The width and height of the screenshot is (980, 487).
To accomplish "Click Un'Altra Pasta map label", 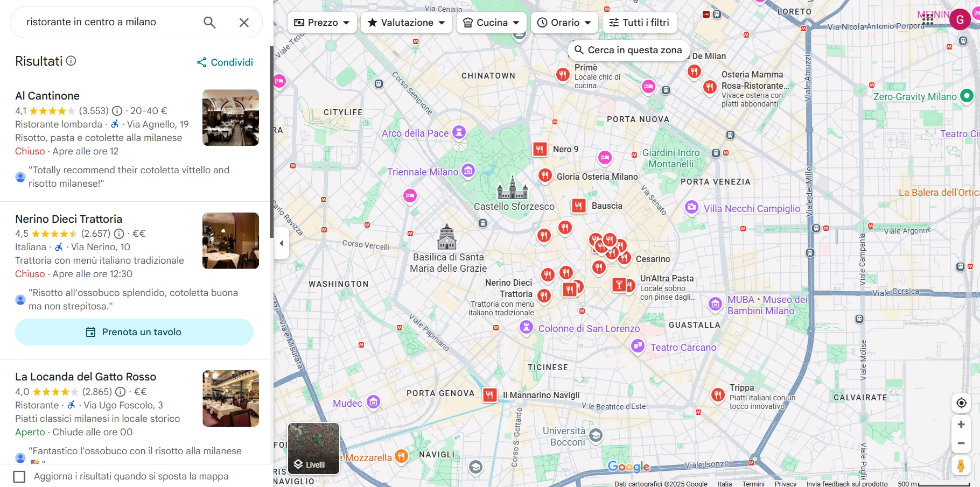I will point(667,278).
